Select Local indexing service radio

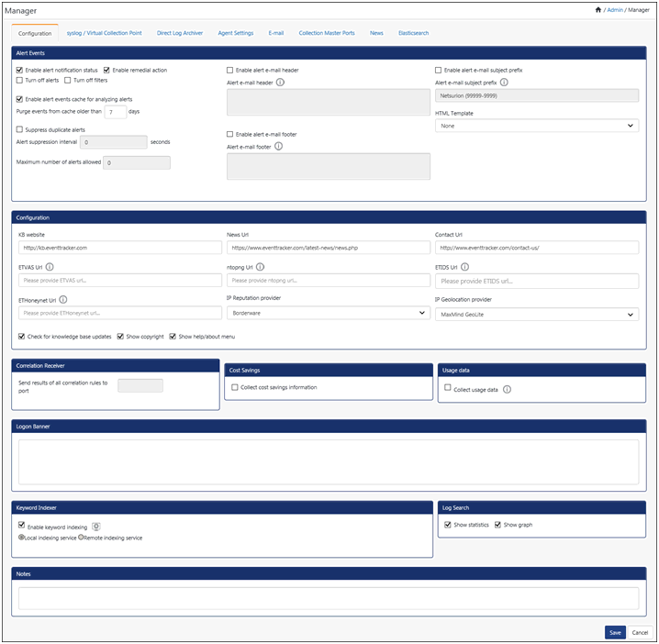[x=21, y=538]
